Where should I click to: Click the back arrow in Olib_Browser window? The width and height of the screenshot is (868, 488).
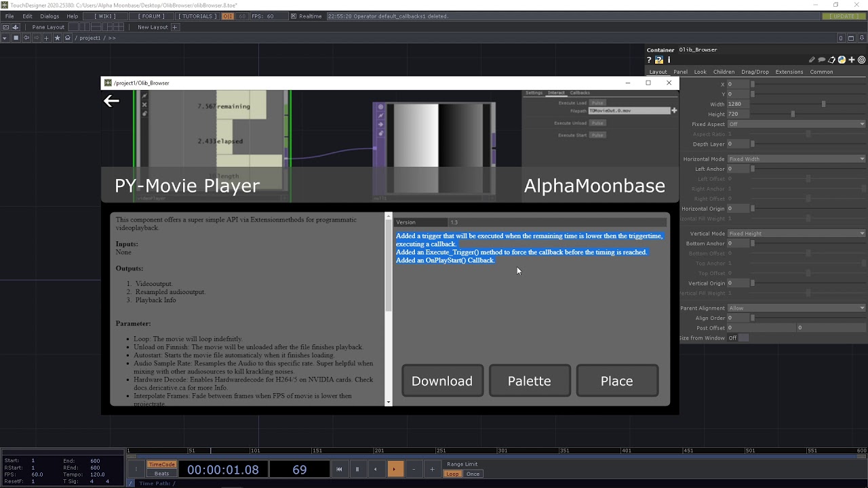(111, 101)
